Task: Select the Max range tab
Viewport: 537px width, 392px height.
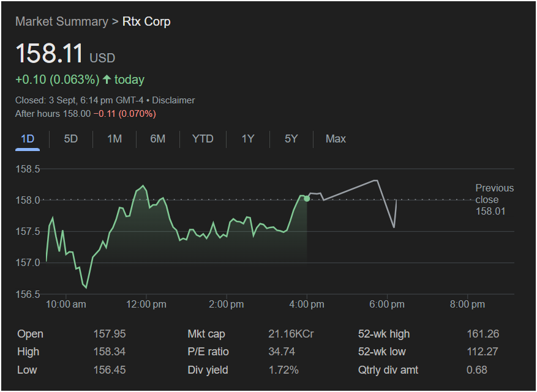Action: pyautogui.click(x=336, y=139)
